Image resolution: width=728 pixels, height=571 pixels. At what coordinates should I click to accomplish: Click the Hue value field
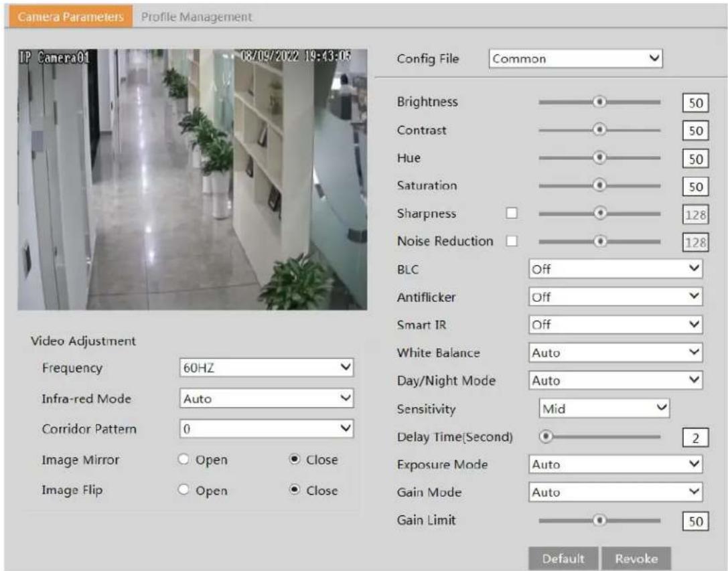point(695,159)
